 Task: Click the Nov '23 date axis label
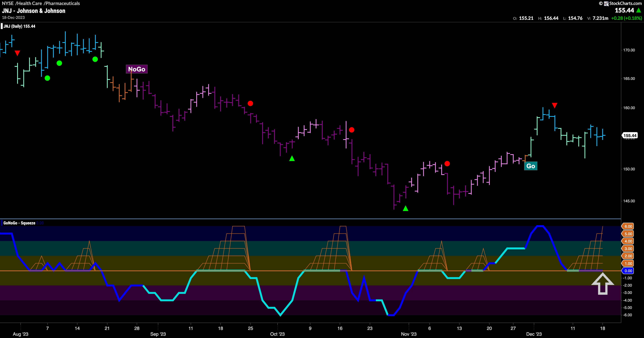tap(409, 334)
